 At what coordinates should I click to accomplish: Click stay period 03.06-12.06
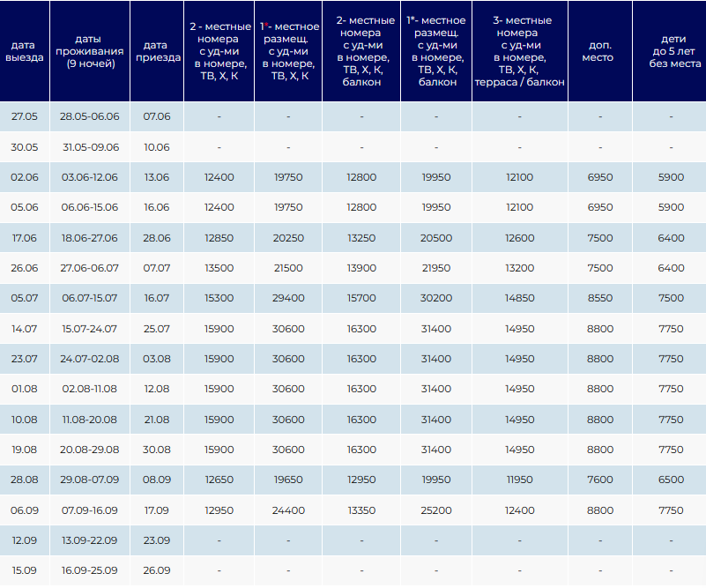coord(90,177)
